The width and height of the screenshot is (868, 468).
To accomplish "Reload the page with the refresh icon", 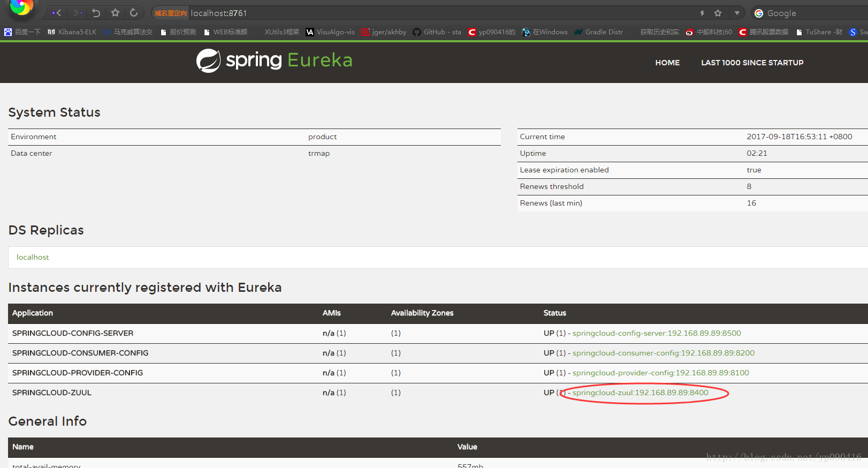I will pyautogui.click(x=134, y=13).
